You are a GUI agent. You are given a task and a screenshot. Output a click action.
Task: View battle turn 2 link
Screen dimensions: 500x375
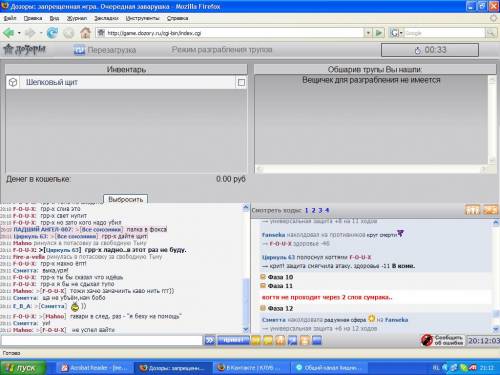pos(313,210)
